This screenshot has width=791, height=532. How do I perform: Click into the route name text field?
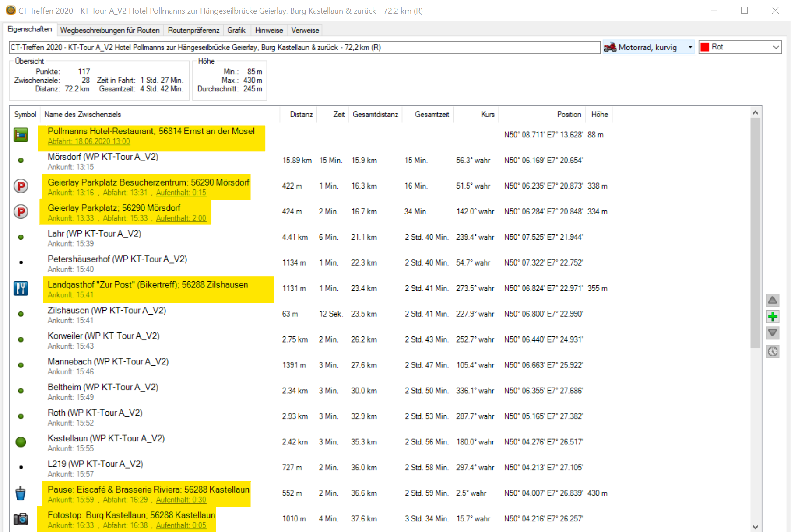pyautogui.click(x=304, y=47)
